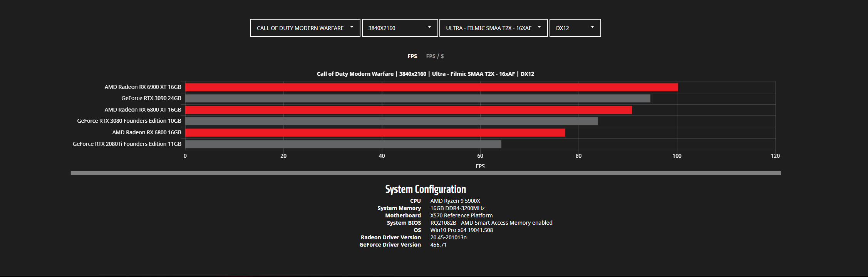Open the Call of Duty Modern Warfare game dropdown
This screenshot has width=868, height=277.
coord(305,28)
